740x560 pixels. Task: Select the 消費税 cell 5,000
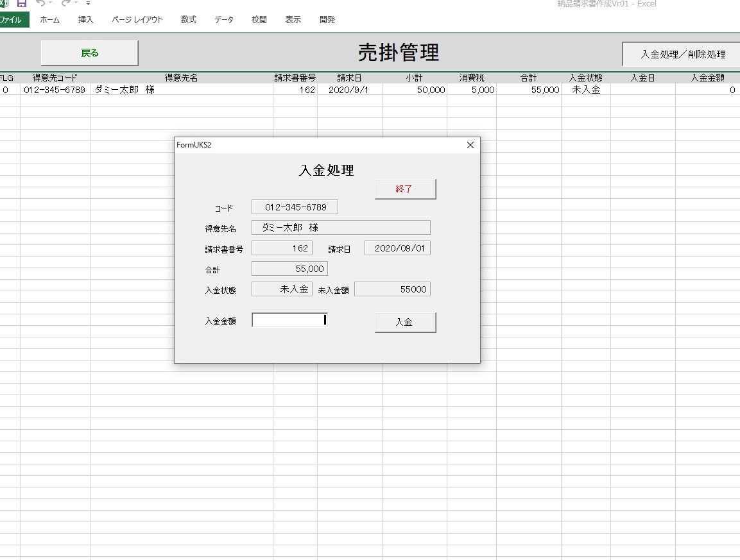click(x=472, y=90)
